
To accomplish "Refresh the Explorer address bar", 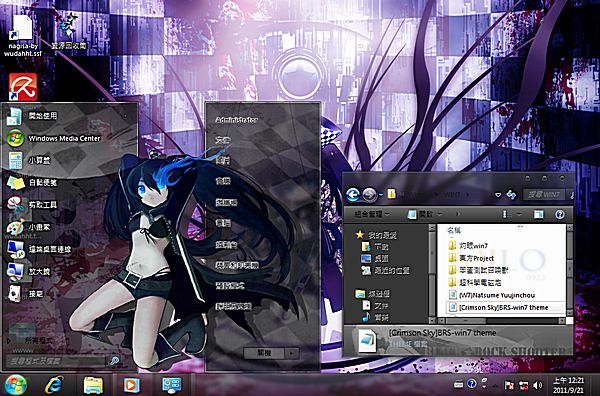I will 511,195.
